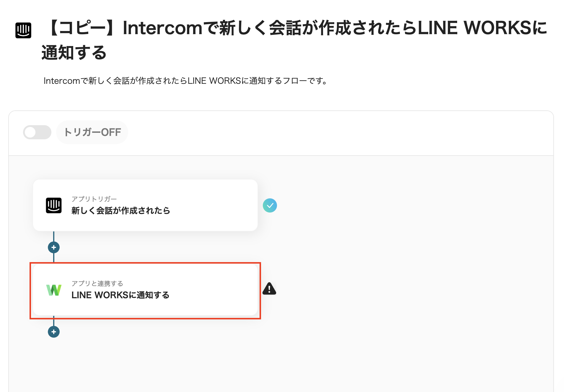The image size is (564, 392).
Task: Open the 新しく会話が作成されたら trigger step
Action: pyautogui.click(x=145, y=205)
